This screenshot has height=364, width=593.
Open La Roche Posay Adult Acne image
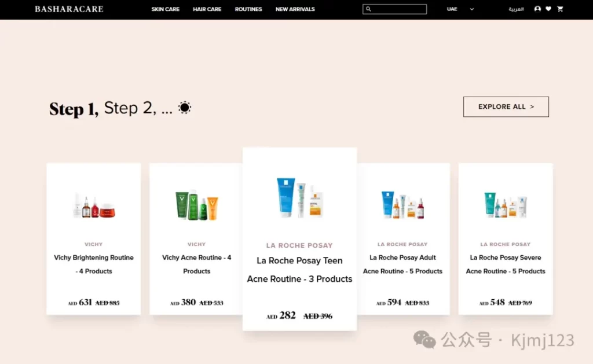(x=402, y=205)
